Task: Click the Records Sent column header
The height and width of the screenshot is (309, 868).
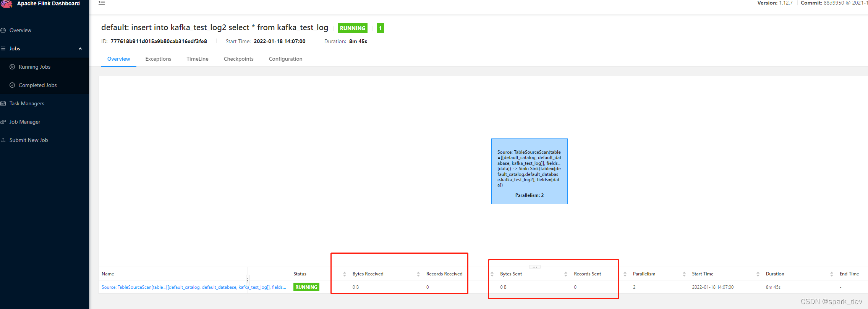Action: [588, 274]
